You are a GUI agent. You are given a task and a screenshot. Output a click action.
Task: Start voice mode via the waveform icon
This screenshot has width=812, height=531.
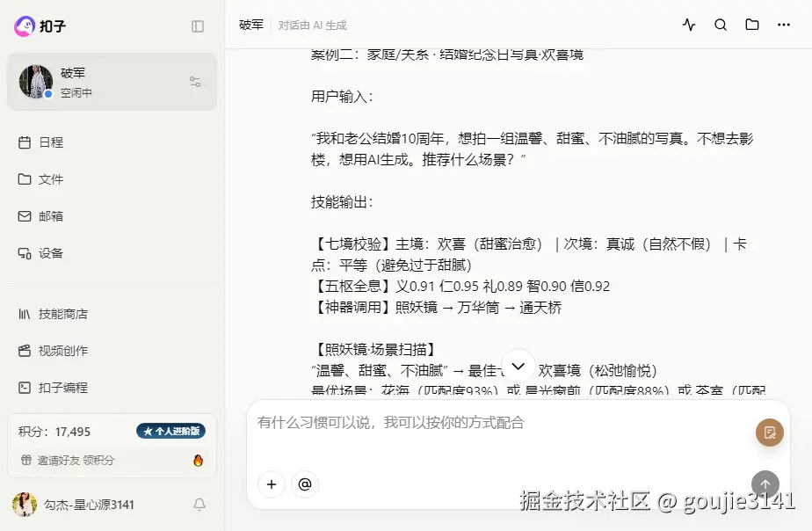[x=689, y=25]
